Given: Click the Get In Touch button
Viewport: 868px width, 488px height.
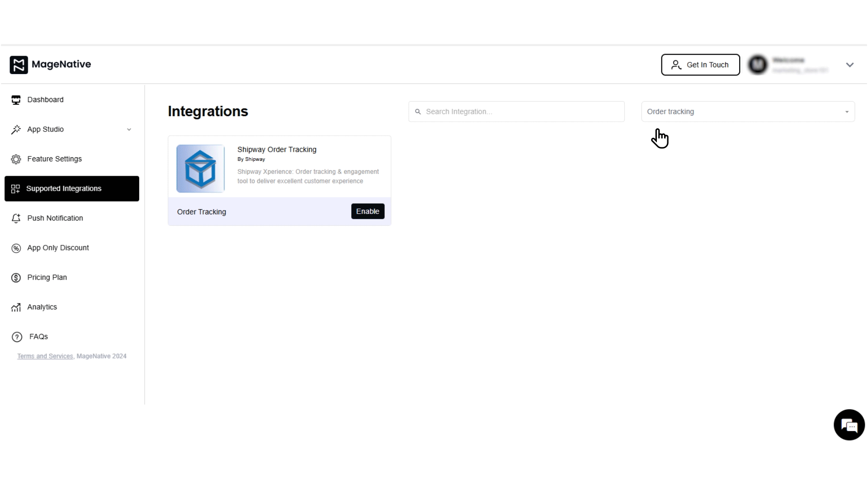Looking at the screenshot, I should (700, 65).
